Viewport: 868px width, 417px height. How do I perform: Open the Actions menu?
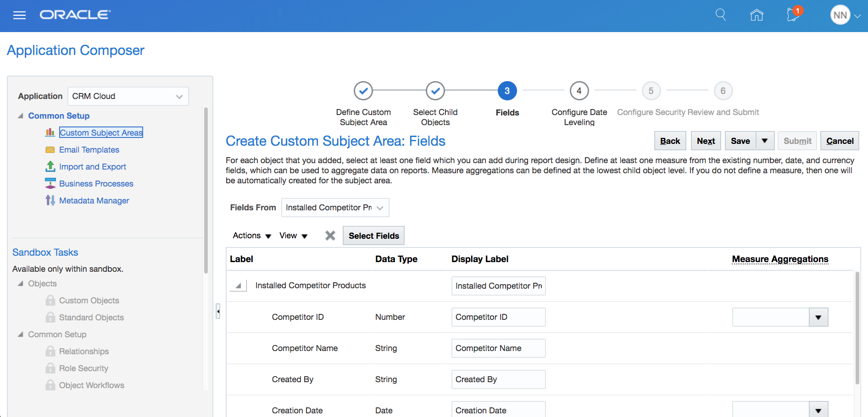[251, 236]
